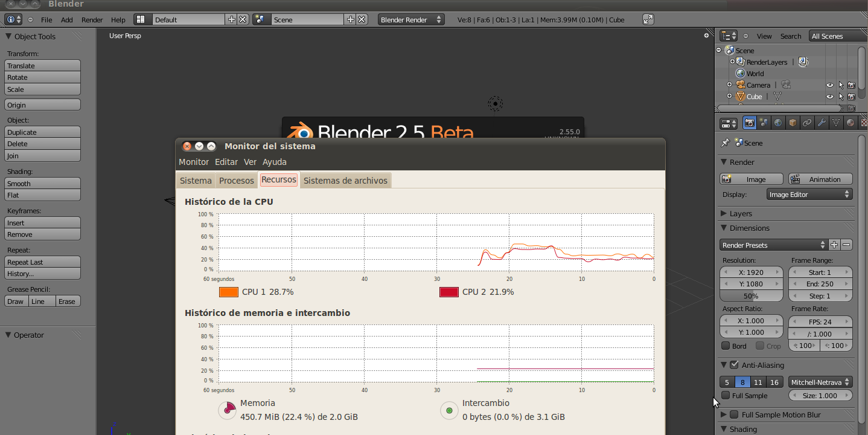The image size is (868, 435).
Task: Toggle fullscreen icon in Blender header
Action: (x=648, y=19)
